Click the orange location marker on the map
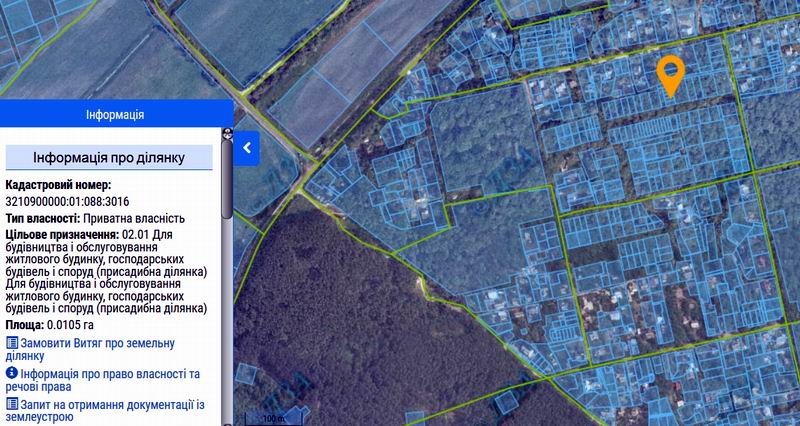 (669, 75)
